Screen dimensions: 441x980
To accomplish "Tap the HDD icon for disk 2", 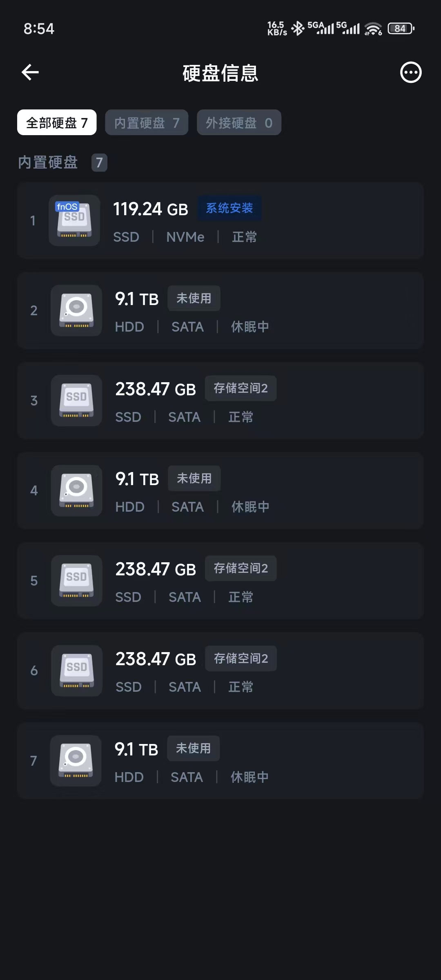I will pos(76,310).
